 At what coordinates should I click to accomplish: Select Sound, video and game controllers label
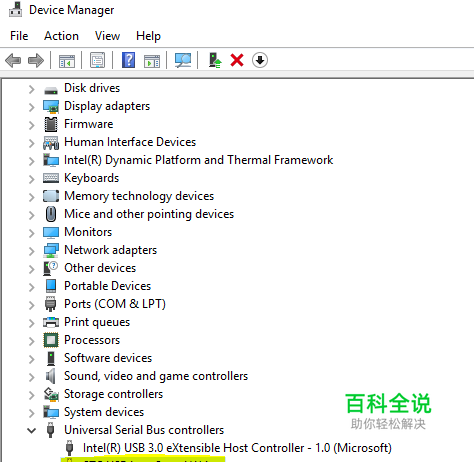coord(156,376)
